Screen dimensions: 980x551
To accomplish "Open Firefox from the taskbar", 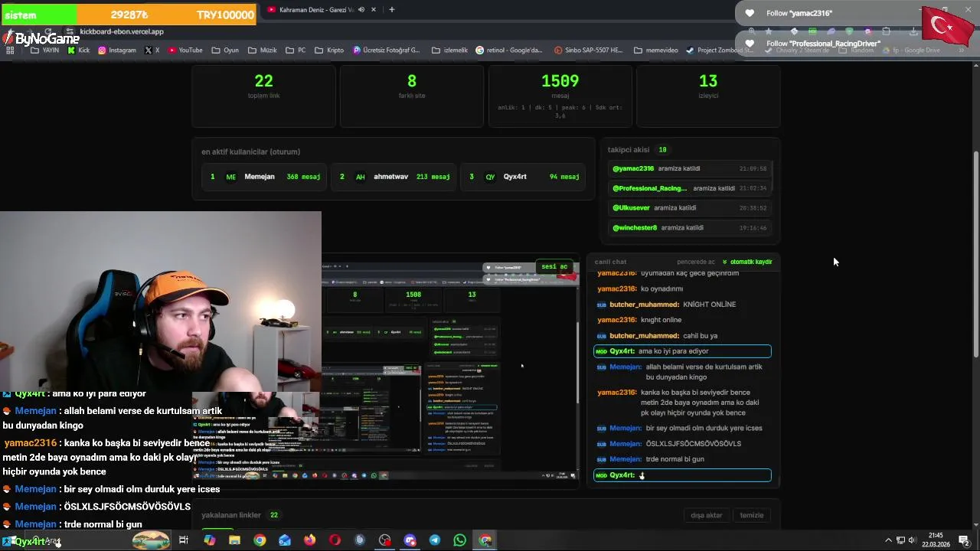I will point(309,540).
